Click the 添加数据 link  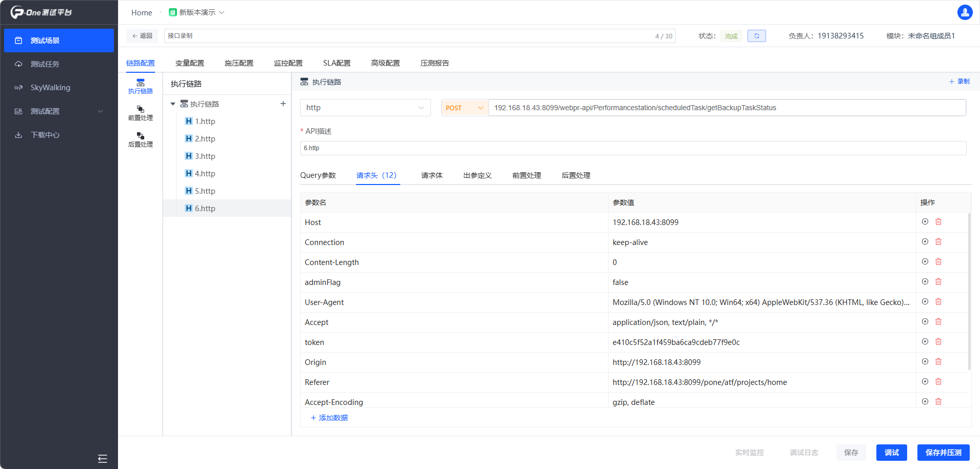click(329, 418)
